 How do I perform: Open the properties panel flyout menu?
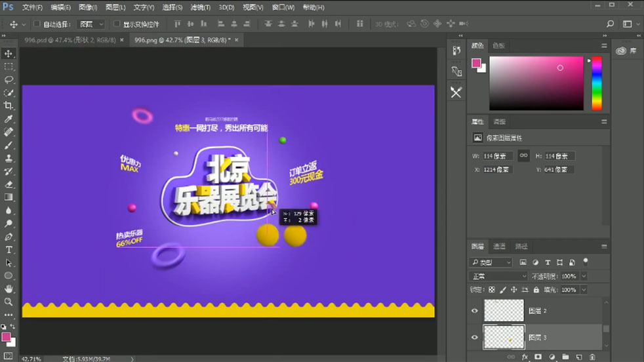(604, 121)
